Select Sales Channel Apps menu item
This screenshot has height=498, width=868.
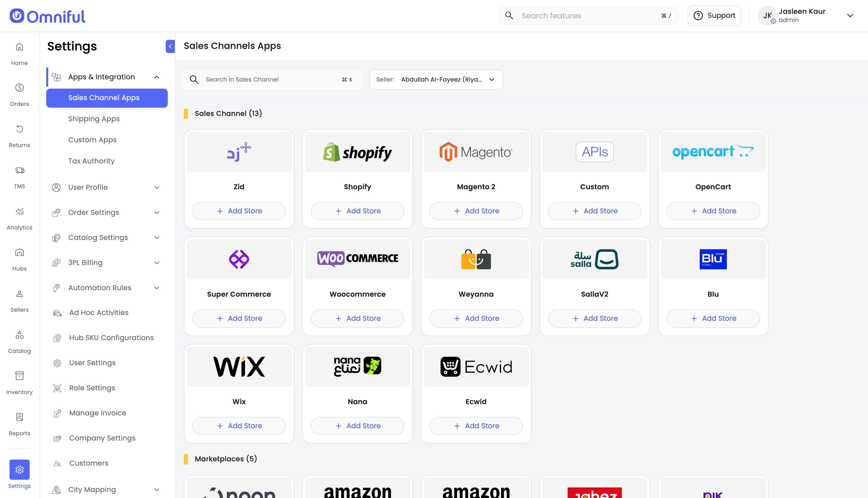tap(107, 98)
